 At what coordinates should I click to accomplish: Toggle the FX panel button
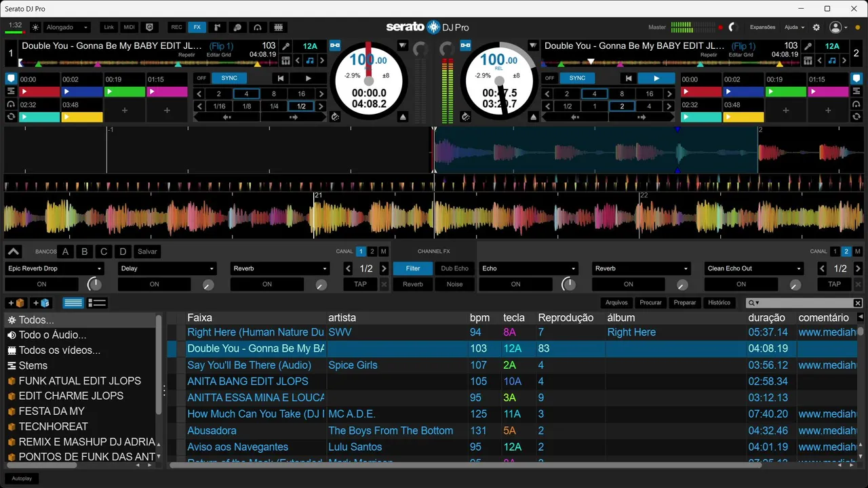coord(197,27)
